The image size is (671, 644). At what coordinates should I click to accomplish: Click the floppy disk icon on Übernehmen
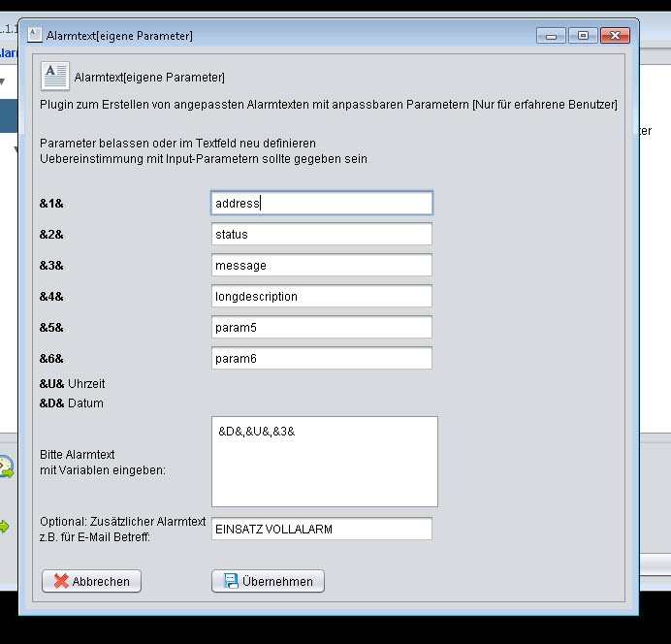click(231, 581)
